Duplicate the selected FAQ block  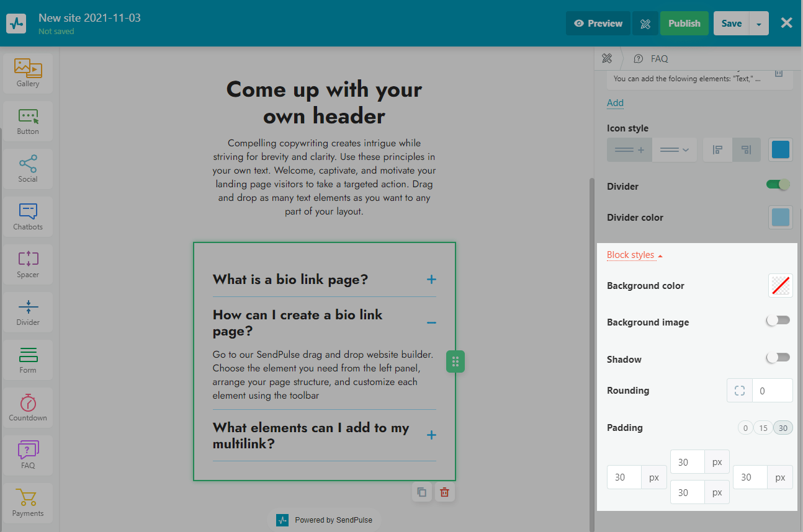pyautogui.click(x=422, y=492)
